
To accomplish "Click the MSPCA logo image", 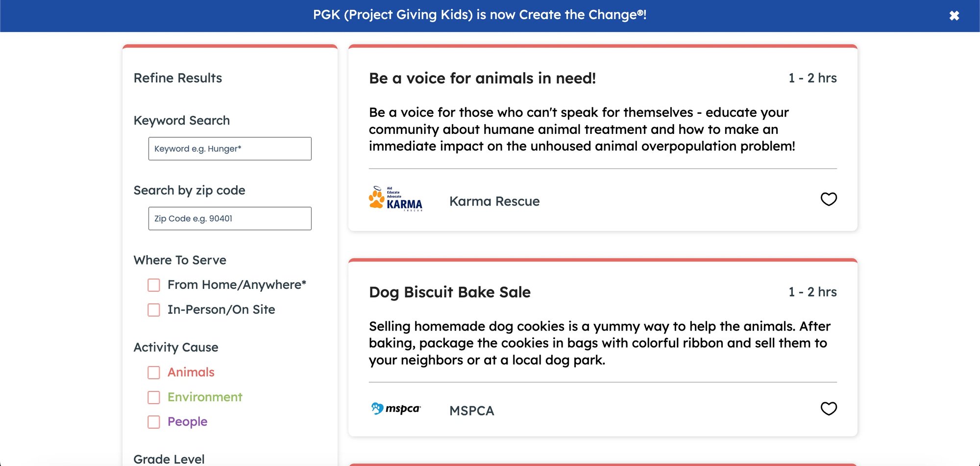I will tap(396, 409).
